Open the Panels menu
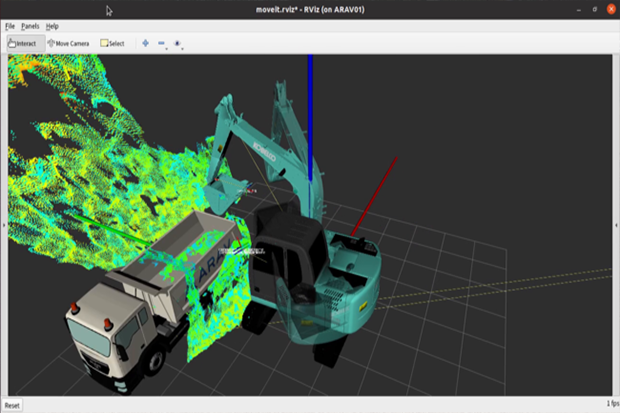Screen dimensions: 620x413 coord(30,25)
